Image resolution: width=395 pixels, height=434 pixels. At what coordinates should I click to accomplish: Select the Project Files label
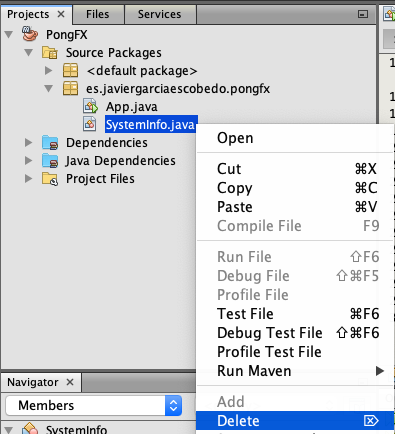(x=100, y=179)
